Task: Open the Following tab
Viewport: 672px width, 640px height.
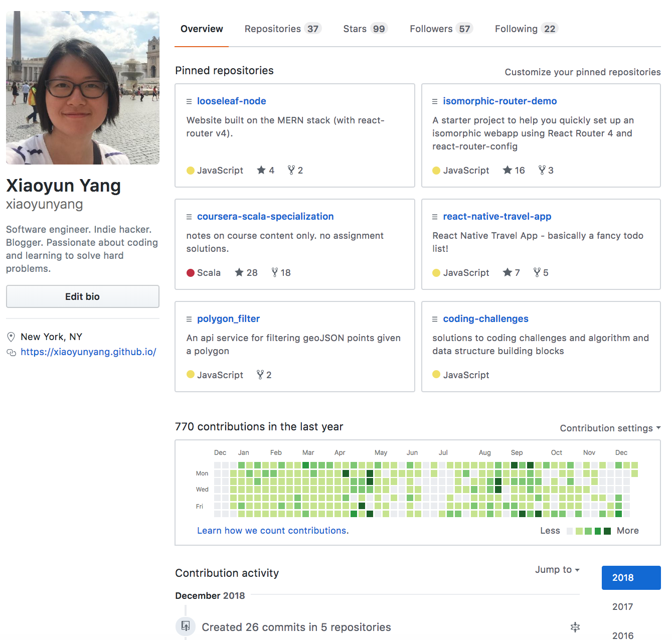Action: point(526,29)
